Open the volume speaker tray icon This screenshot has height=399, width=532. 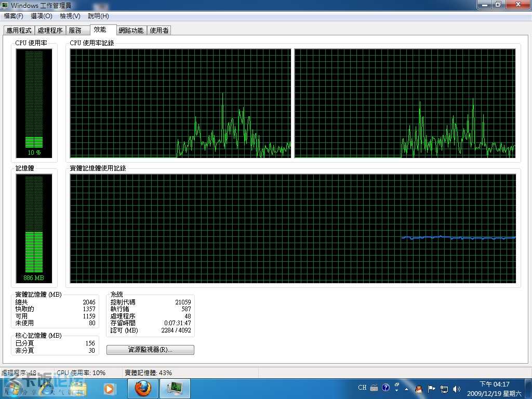pyautogui.click(x=457, y=389)
